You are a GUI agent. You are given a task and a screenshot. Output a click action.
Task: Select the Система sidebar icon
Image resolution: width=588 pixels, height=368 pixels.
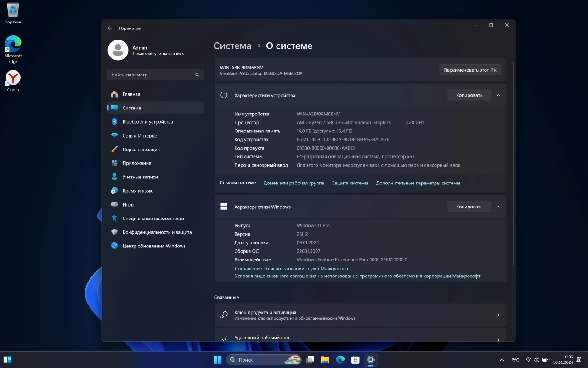[x=114, y=108]
